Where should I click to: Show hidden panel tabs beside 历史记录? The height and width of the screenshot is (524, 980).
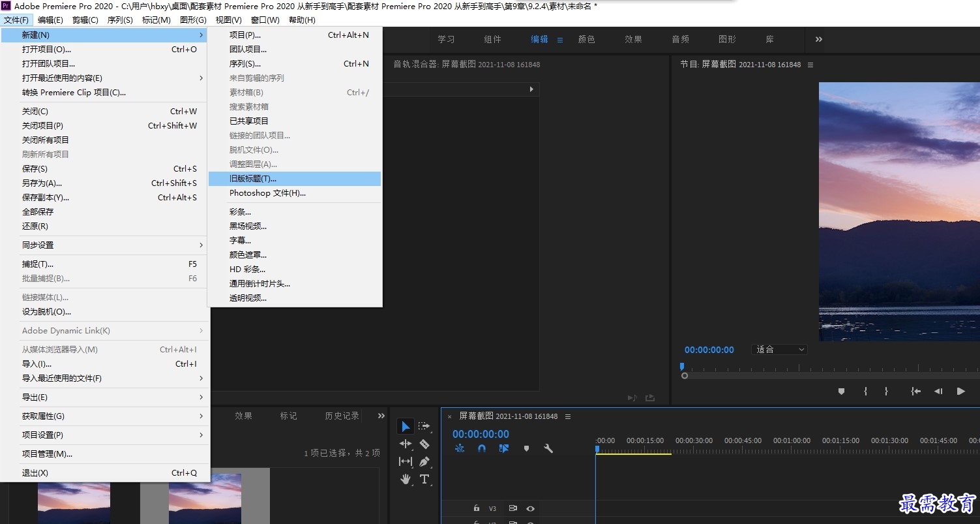[381, 416]
